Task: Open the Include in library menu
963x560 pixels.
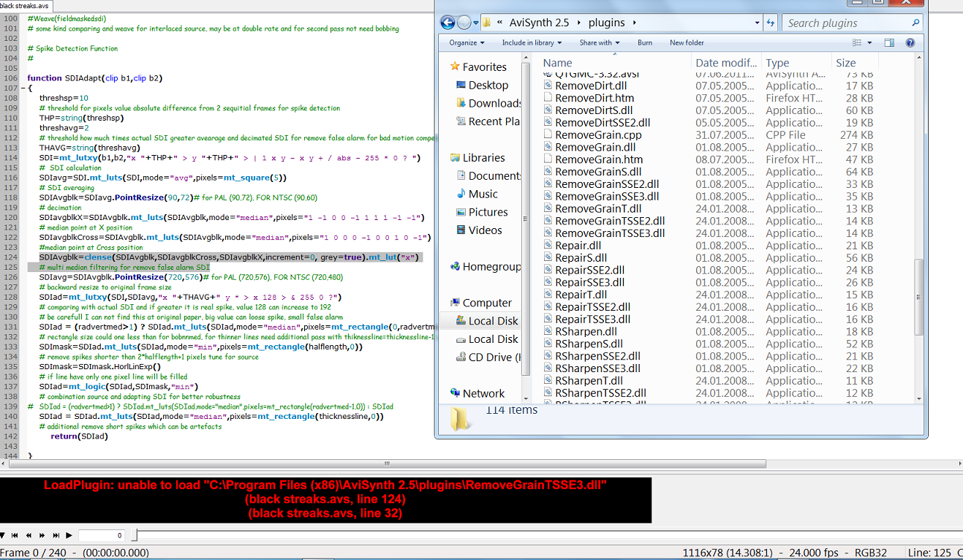Action: point(532,43)
